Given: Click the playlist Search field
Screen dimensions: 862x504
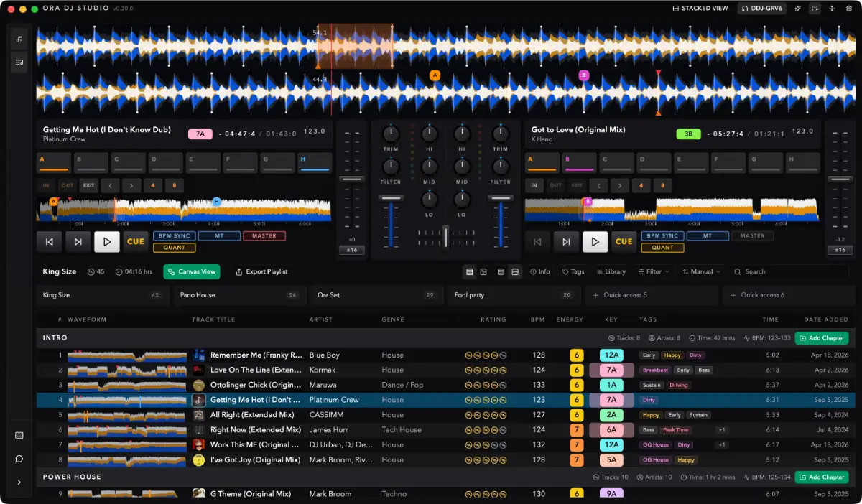Looking at the screenshot, I should [789, 271].
